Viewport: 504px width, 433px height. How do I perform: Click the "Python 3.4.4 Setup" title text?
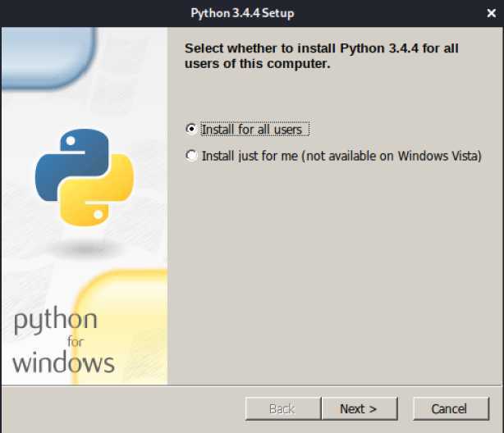242,13
